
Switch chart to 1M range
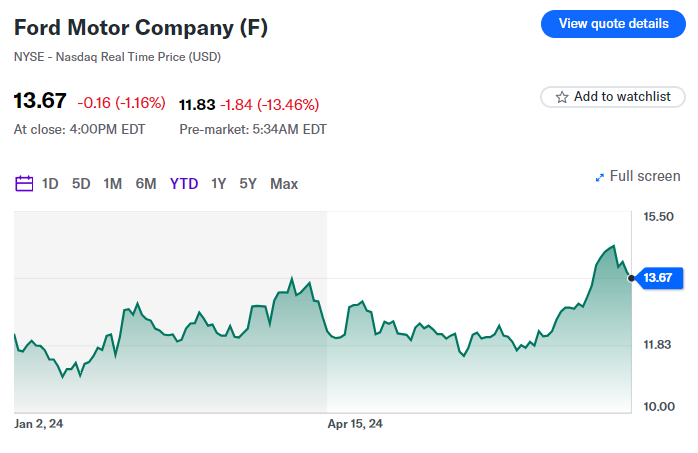pos(112,183)
